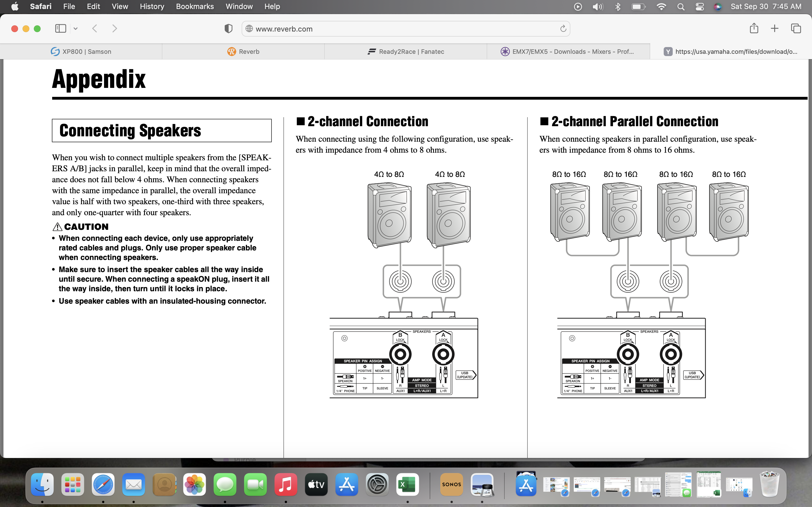Go back with the back arrow
812x507 pixels.
[95, 28]
